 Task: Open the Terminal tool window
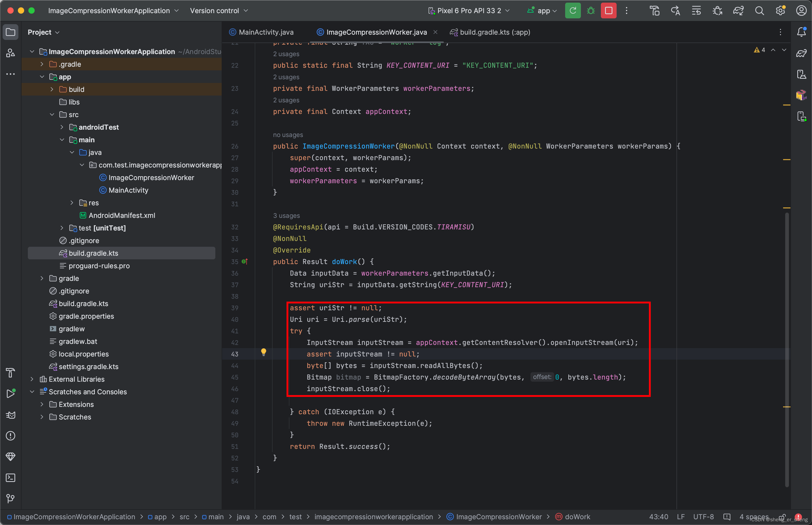(11, 477)
